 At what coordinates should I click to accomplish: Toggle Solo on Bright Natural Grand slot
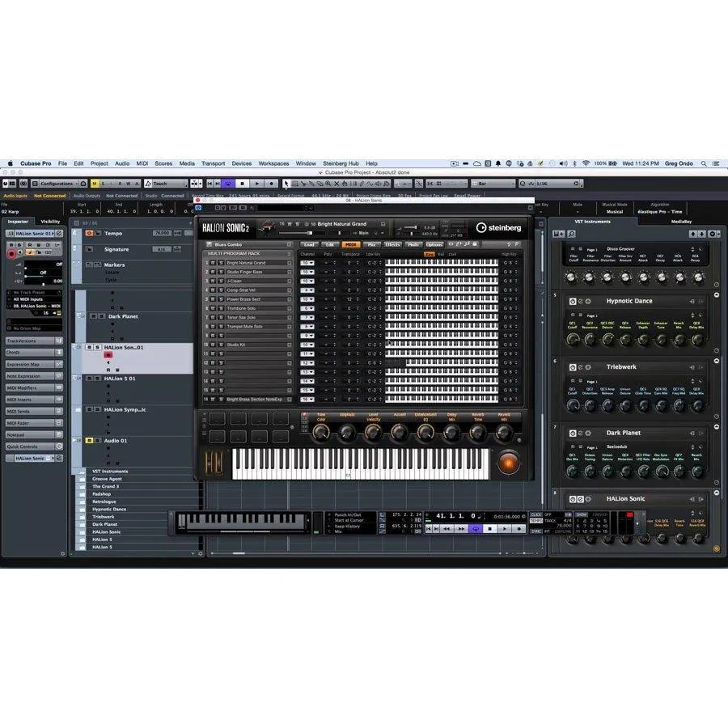click(221, 263)
